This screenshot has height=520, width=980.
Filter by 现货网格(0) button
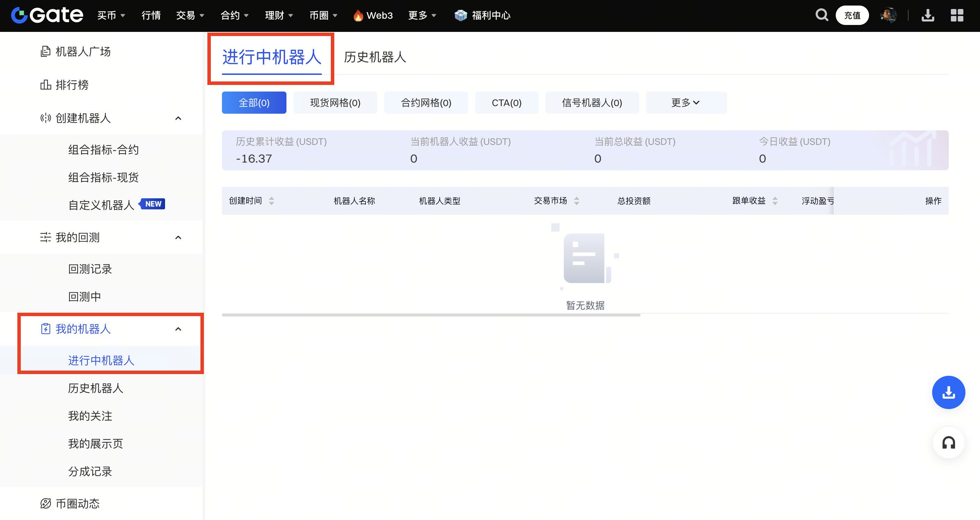coord(335,103)
